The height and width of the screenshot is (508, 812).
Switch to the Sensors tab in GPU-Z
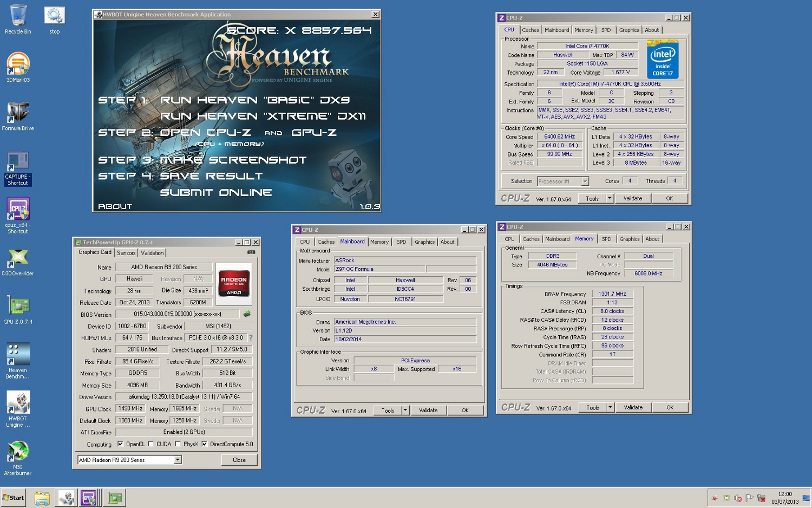126,253
